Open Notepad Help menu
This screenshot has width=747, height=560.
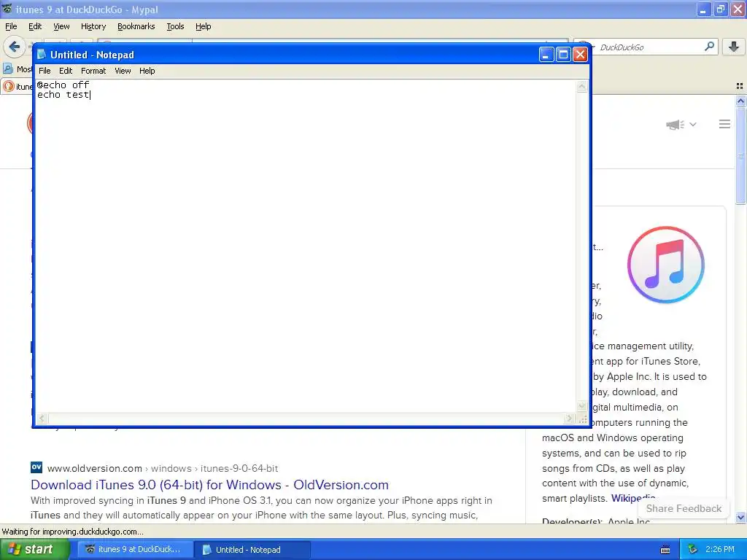click(147, 71)
